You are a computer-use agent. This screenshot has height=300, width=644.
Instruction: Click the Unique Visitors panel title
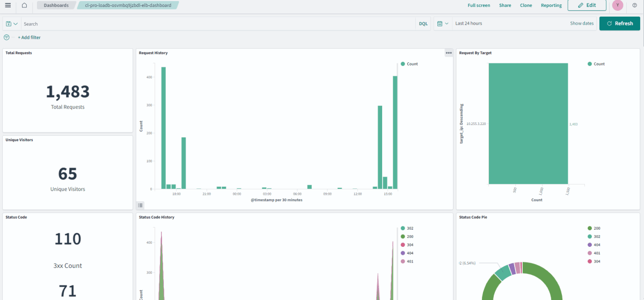19,140
